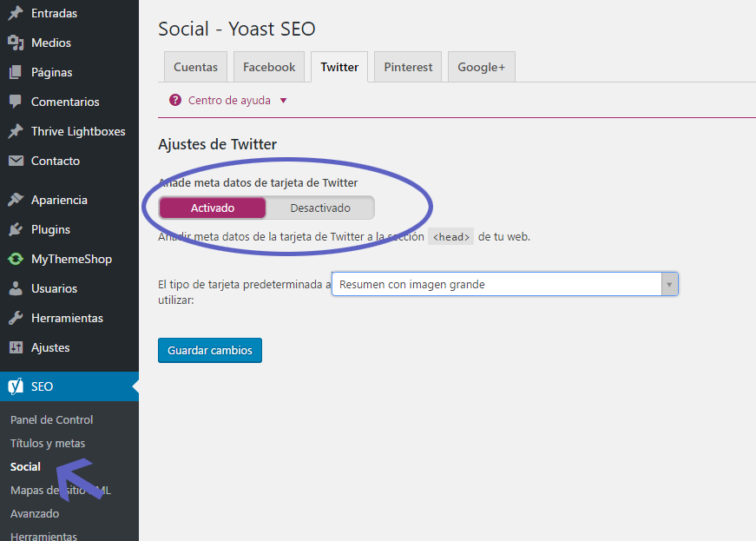The image size is (756, 541).
Task: Click the help center question mark icon
Action: [175, 100]
